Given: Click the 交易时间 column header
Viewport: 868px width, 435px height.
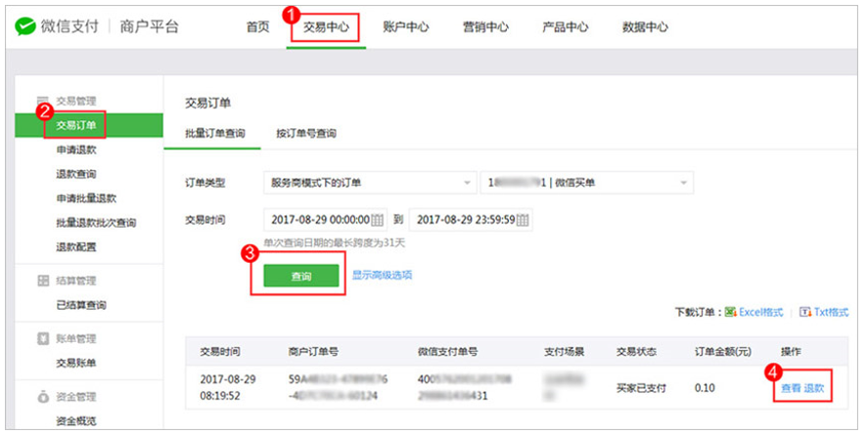Looking at the screenshot, I should pos(220,352).
